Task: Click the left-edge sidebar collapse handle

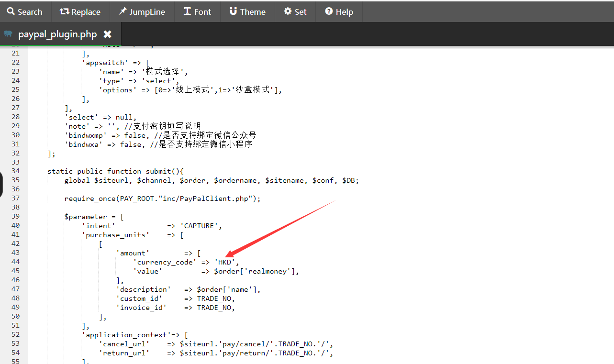Action: click(x=1, y=185)
